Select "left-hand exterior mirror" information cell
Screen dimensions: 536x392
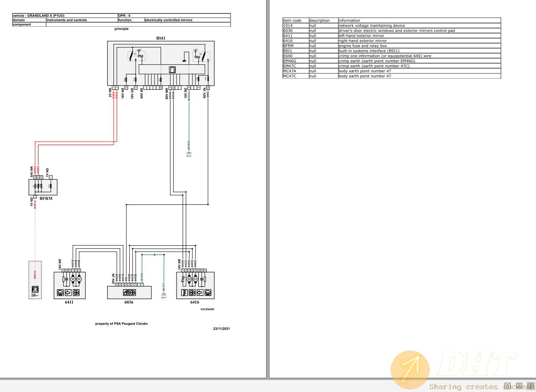[419, 36]
